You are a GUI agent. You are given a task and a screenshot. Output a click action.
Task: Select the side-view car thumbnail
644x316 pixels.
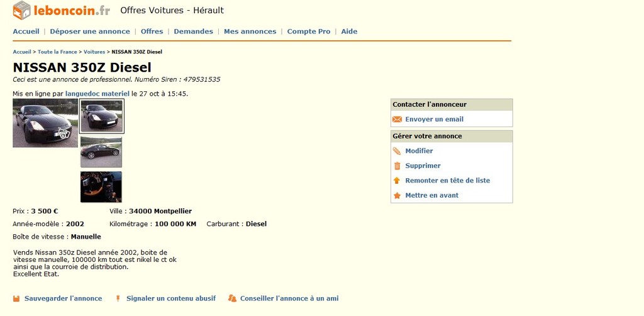(101, 152)
